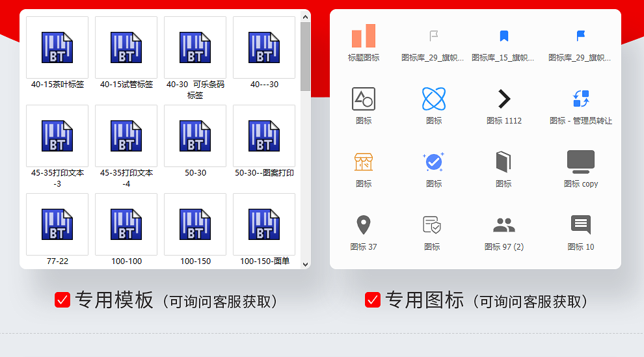The image size is (644, 357).
Task: Select the 40---30 template file
Action: [264, 47]
